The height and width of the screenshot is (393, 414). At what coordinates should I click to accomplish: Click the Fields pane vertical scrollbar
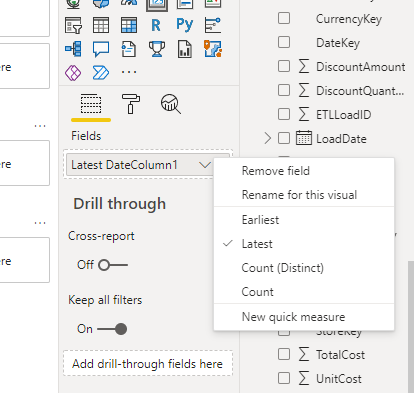(411, 327)
